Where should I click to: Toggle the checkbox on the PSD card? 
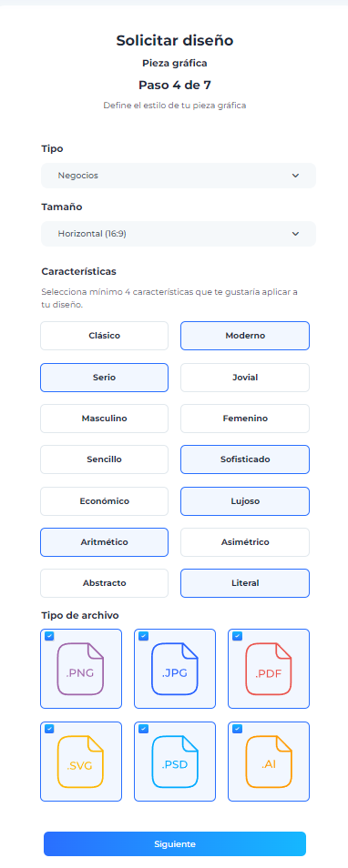coord(144,729)
